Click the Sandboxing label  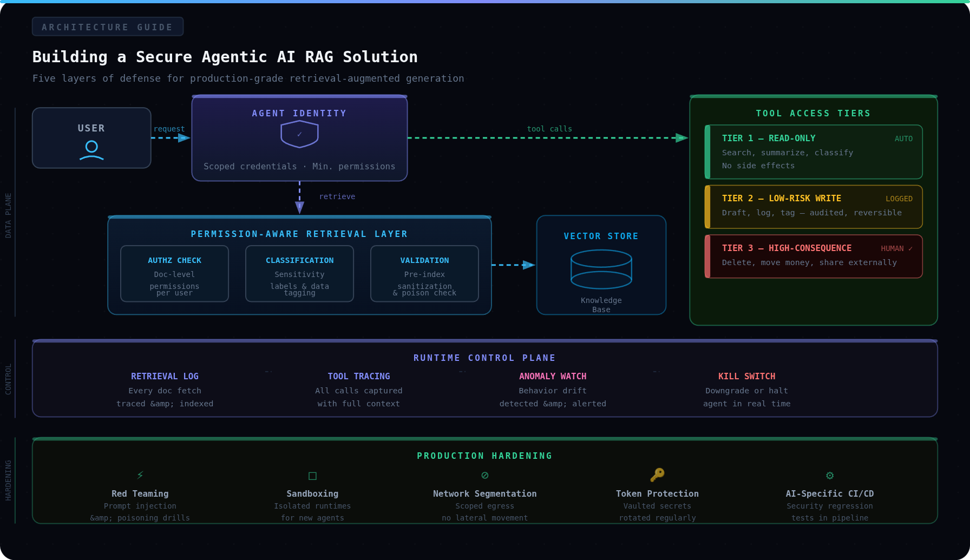[x=312, y=494]
